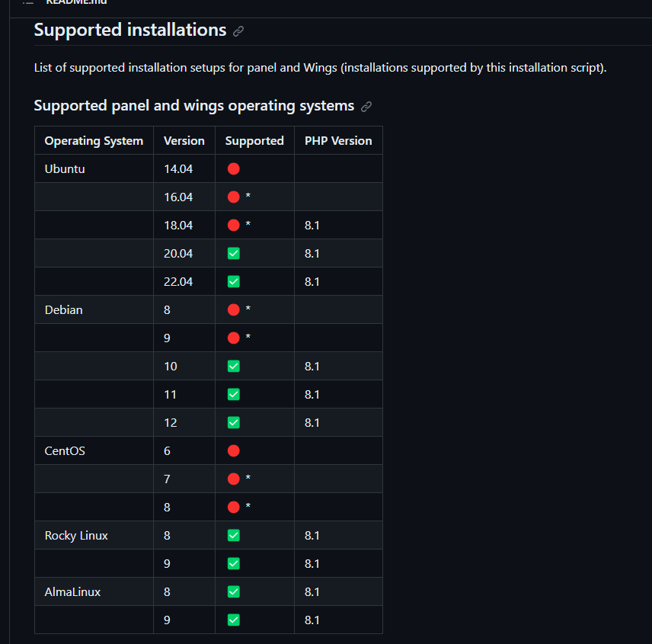Click the green checkmark for Ubuntu 22.04
Viewport: 652px width, 644px height.
pyautogui.click(x=234, y=281)
